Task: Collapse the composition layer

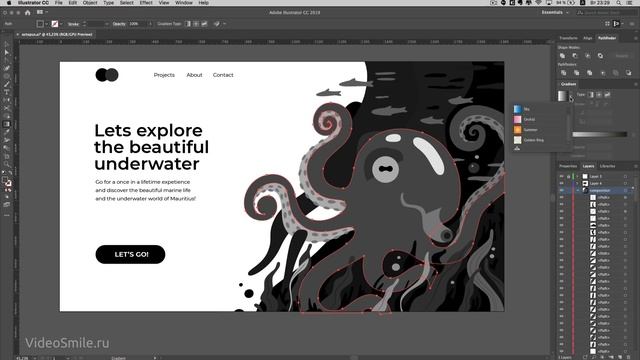Action: 578,190
